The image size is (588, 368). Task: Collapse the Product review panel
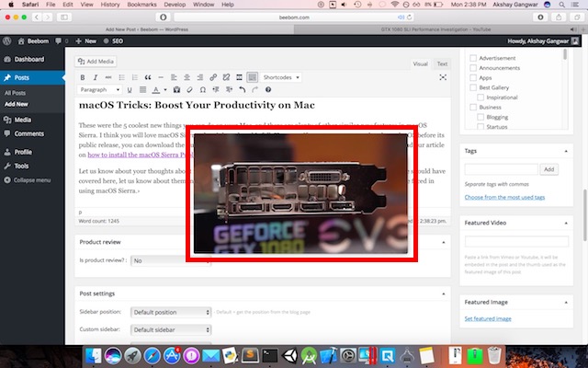(x=443, y=242)
